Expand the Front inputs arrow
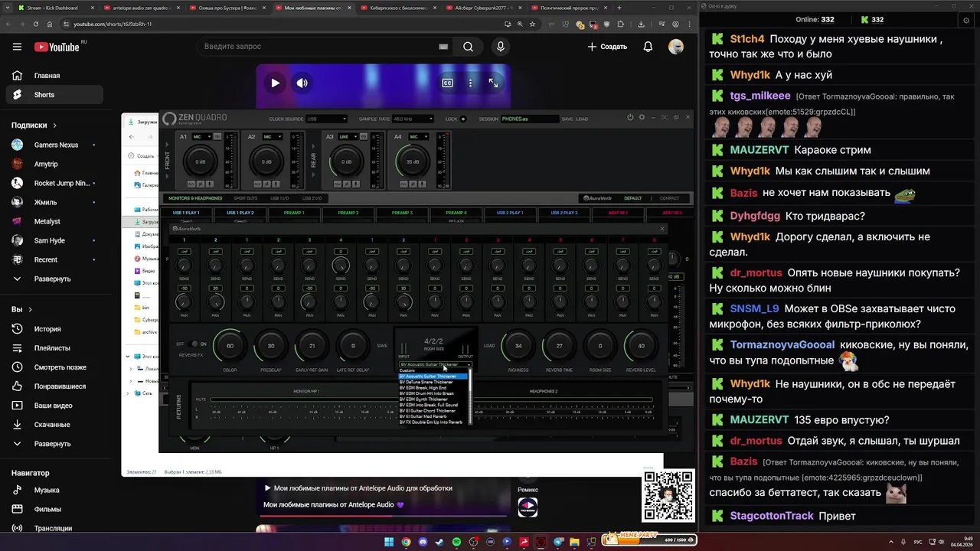Screen dimensions: 980x551 (x=167, y=145)
